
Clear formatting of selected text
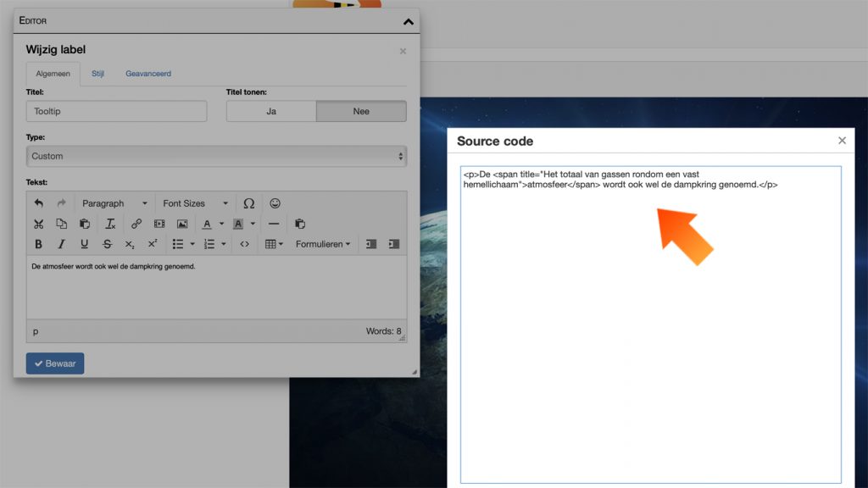[x=110, y=224]
